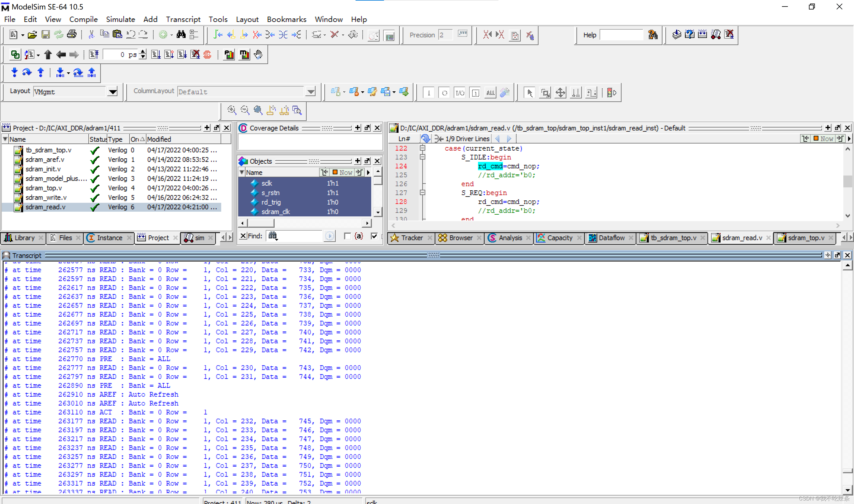
Task: Click the Delete Cursor red X icon
Action: (257, 35)
